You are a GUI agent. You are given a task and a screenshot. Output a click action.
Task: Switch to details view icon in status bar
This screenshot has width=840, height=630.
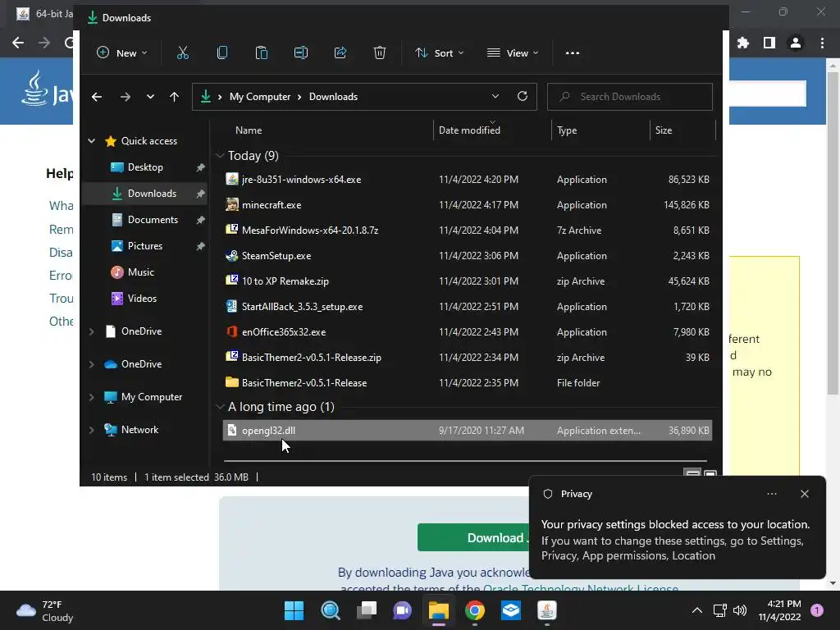pos(692,473)
